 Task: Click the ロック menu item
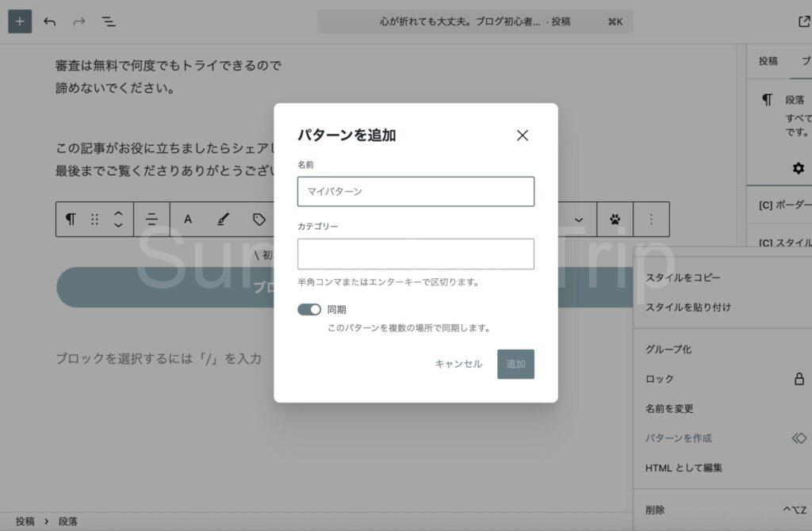[660, 379]
